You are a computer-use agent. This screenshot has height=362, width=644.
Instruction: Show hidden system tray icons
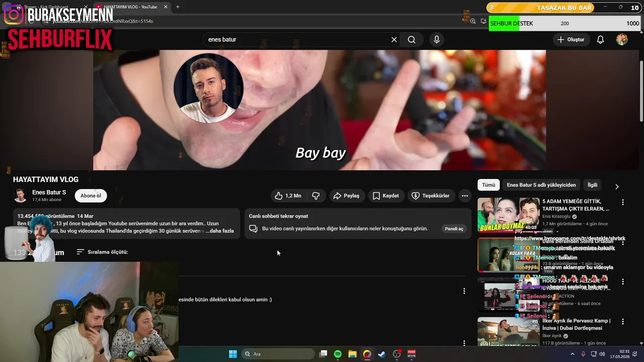[x=572, y=354]
